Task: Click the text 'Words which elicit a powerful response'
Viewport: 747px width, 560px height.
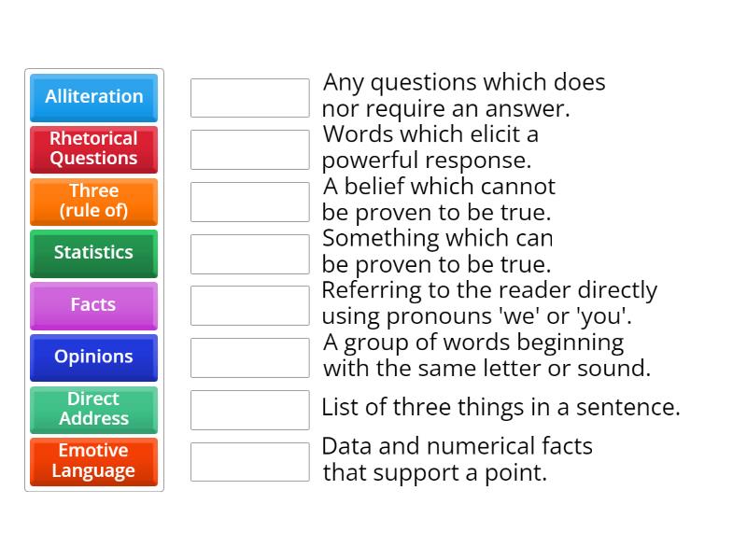Action: tap(430, 147)
